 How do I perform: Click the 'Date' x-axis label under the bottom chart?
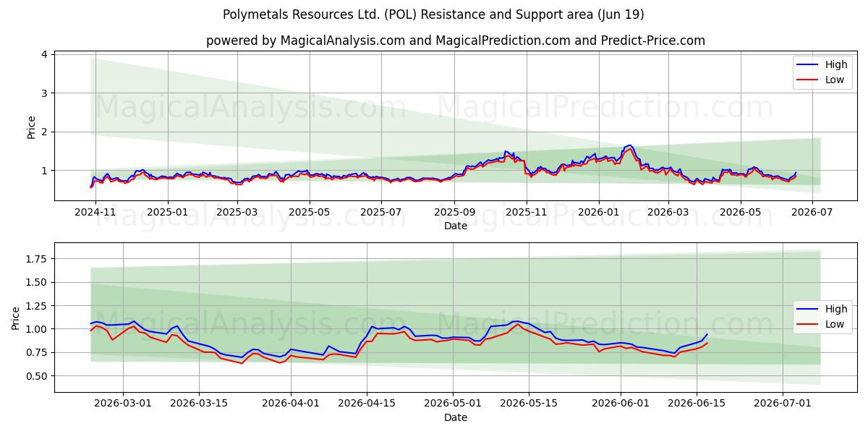[456, 417]
